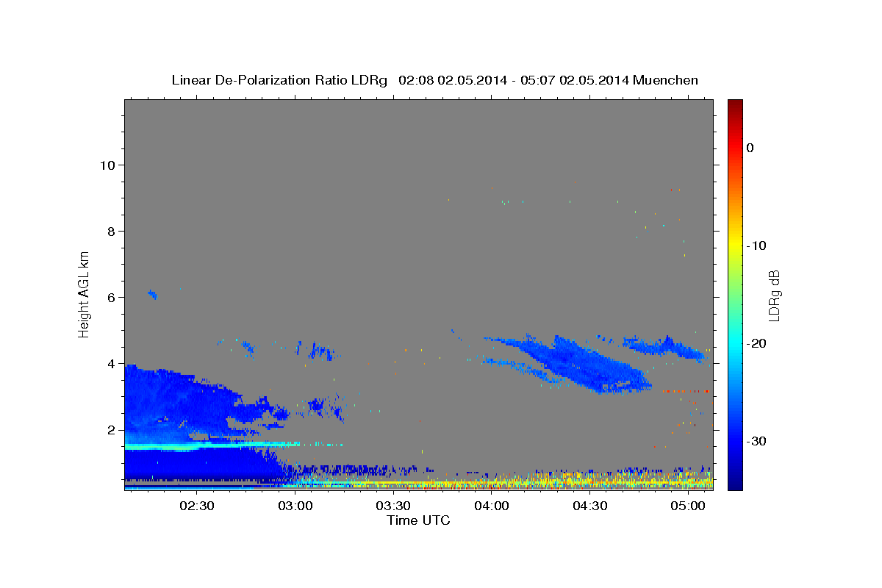Click the height tick label 8
Screen dimensions: 882x588
110,231
